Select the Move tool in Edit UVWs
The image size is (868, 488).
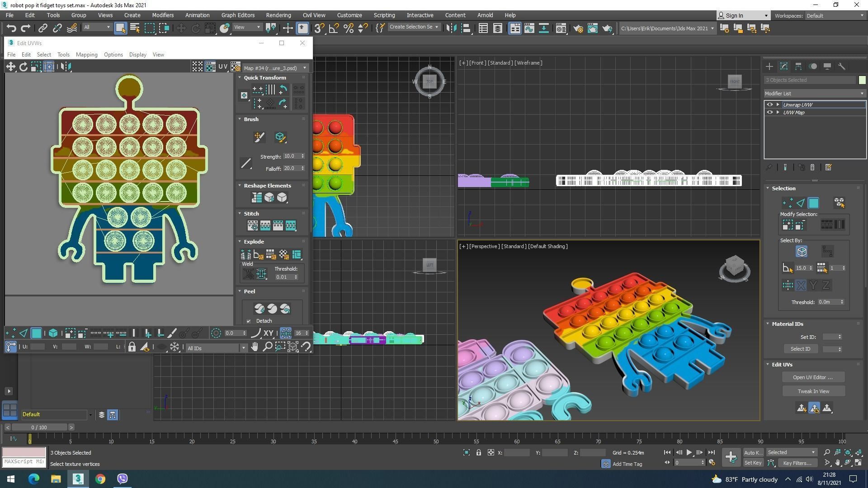click(x=10, y=67)
